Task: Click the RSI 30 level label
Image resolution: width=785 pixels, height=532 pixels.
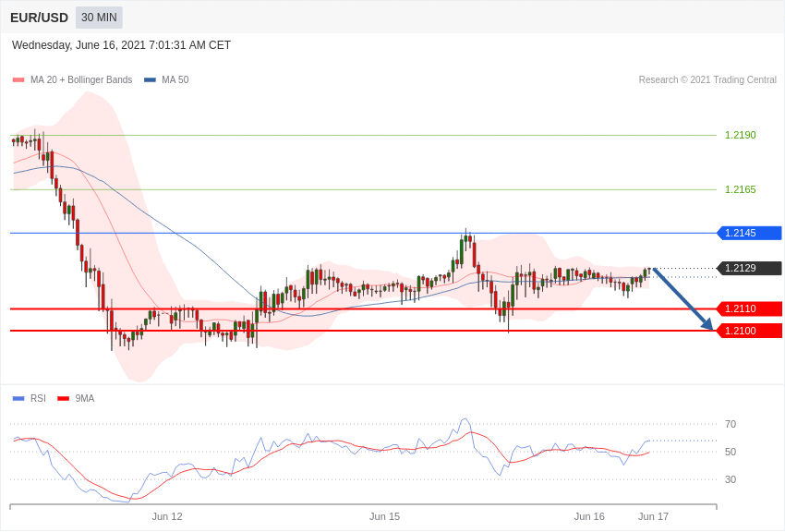Action: [731, 479]
